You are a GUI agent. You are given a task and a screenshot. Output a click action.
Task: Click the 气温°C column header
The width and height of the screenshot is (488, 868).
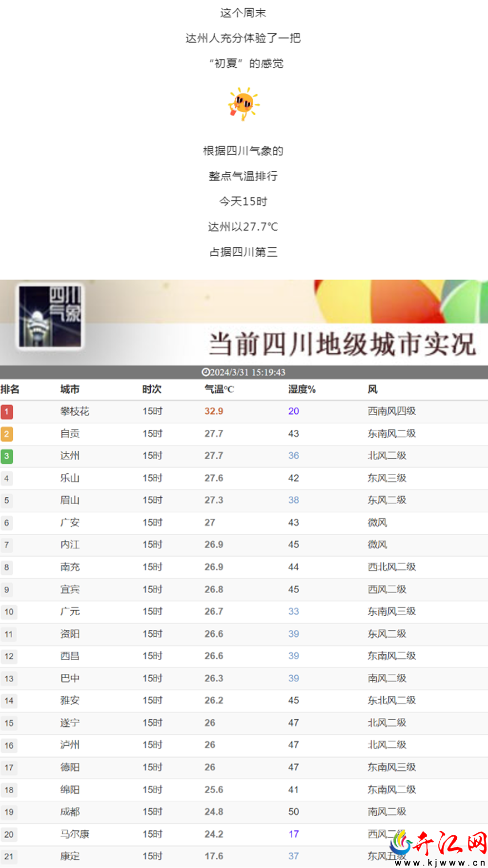(219, 389)
